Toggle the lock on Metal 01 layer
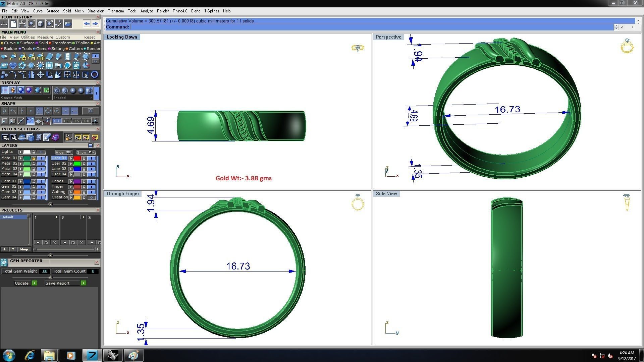The width and height of the screenshot is (644, 362). [x=34, y=158]
